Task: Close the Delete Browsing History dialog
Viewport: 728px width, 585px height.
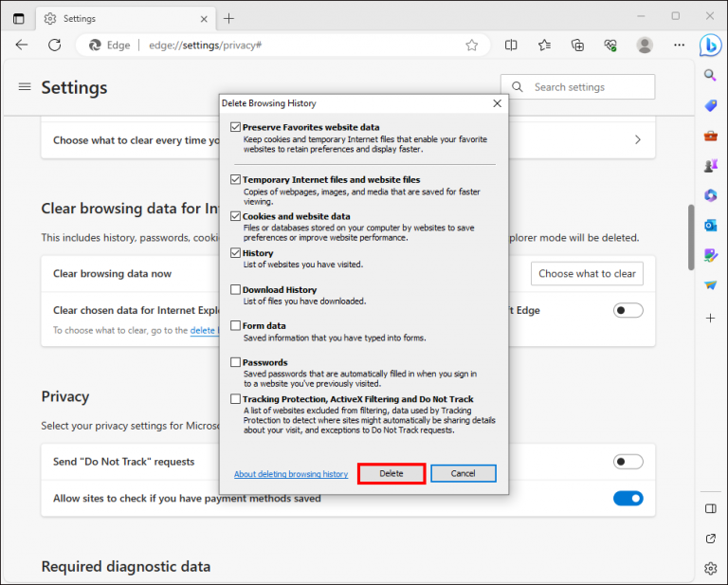Action: point(498,103)
